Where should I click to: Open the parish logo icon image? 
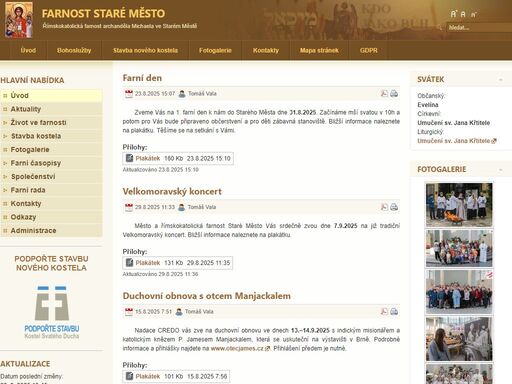(19, 20)
